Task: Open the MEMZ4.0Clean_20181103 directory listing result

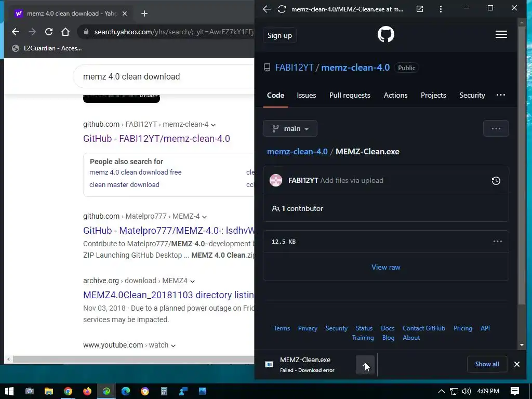Action: (169, 295)
